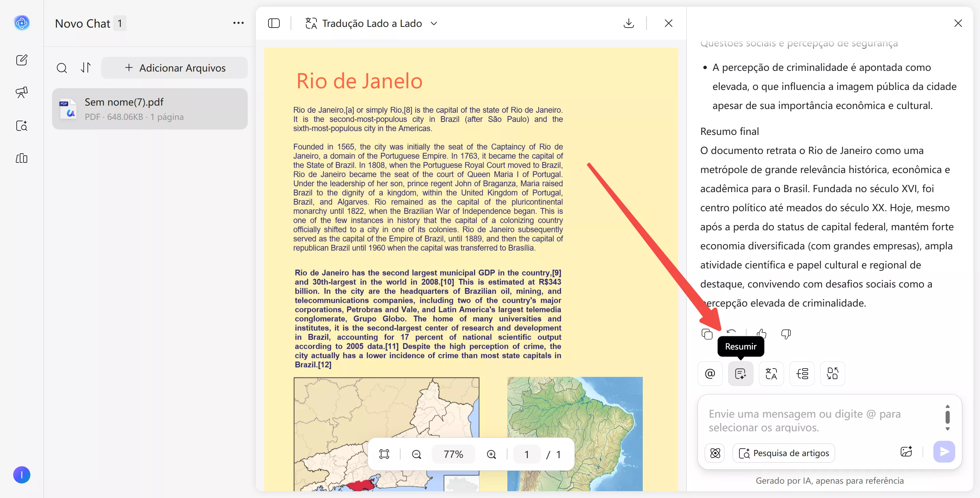Increase zoom with the zoom-in control
980x498 pixels.
pyautogui.click(x=491, y=454)
